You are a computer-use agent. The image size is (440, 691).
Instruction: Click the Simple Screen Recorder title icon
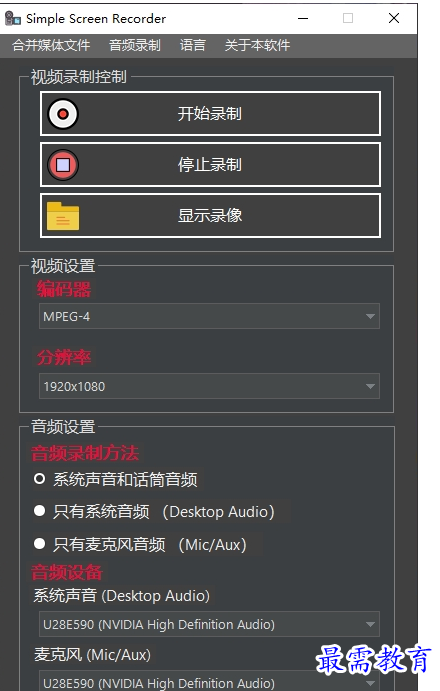tap(13, 19)
